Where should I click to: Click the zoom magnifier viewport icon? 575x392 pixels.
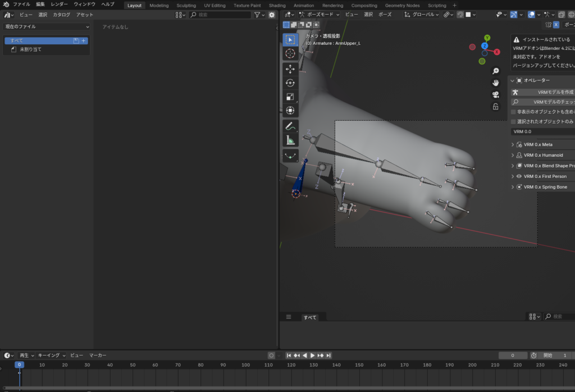pyautogui.click(x=496, y=71)
